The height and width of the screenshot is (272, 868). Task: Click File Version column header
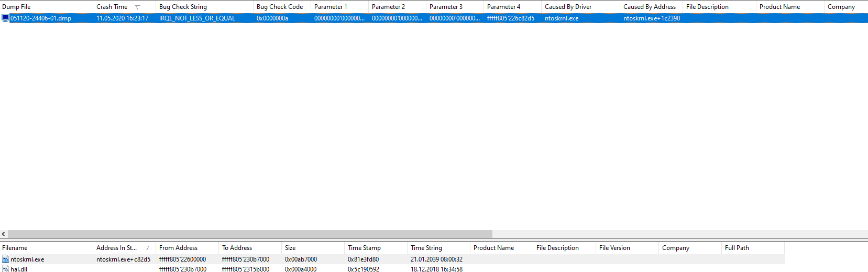click(628, 248)
